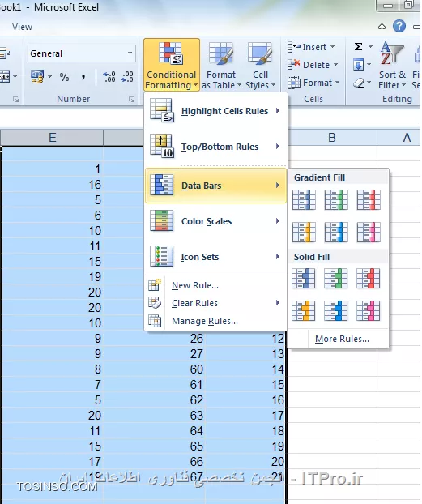Select column A header
The height and width of the screenshot is (504, 422).
click(399, 138)
